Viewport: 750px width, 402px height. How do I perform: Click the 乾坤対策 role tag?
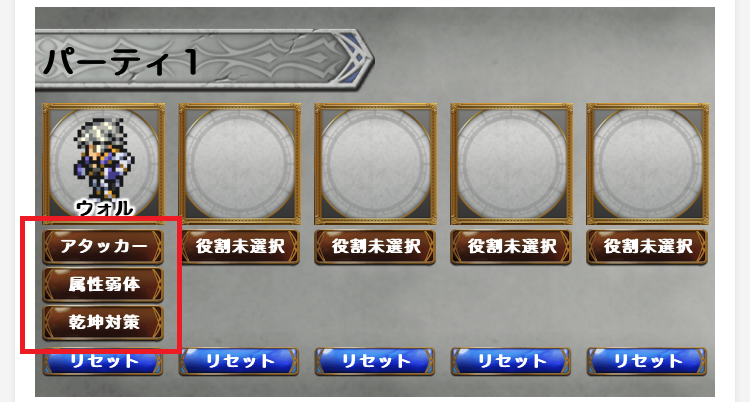click(x=103, y=323)
